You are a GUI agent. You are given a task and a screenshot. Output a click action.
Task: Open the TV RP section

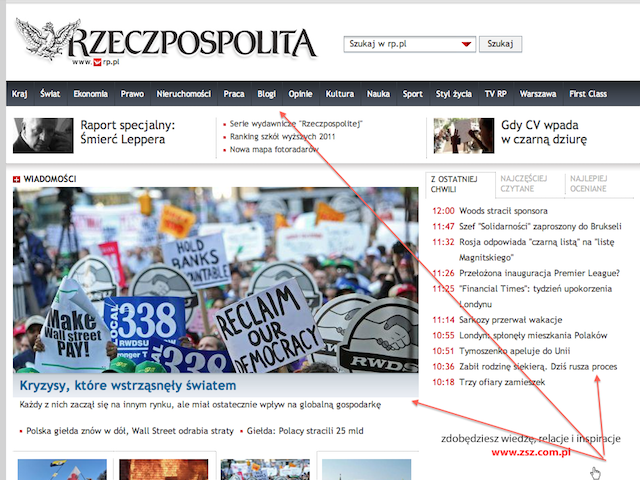496,94
